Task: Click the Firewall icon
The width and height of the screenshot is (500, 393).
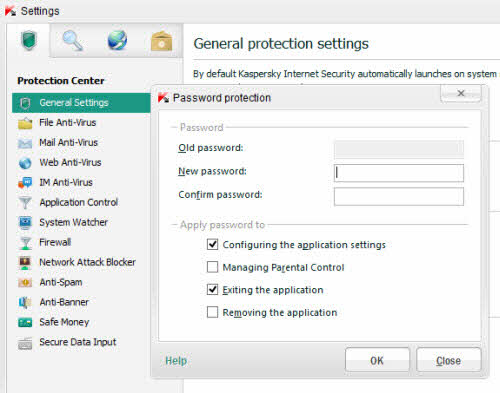Action: coord(25,243)
